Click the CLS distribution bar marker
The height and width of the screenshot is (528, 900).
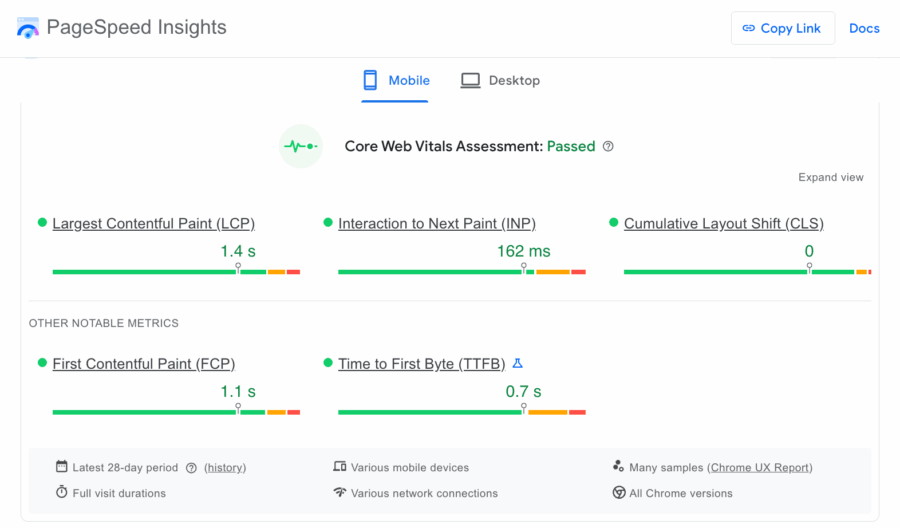pos(809,268)
